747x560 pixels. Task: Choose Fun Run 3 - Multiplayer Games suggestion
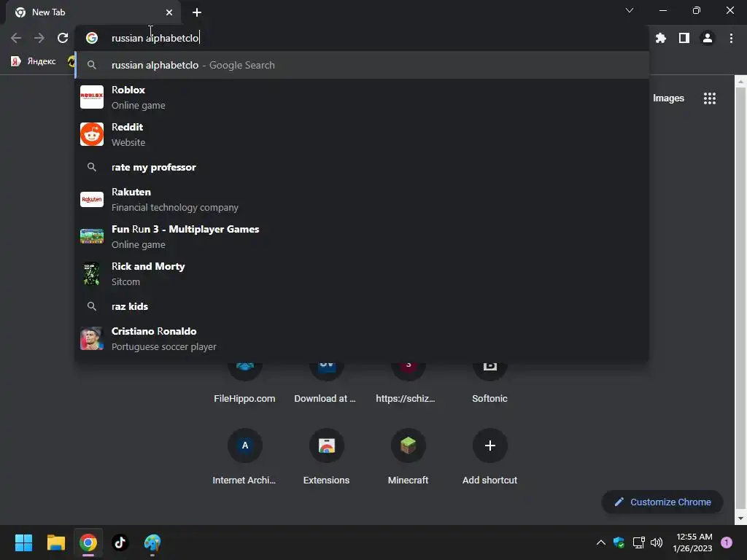pos(362,237)
